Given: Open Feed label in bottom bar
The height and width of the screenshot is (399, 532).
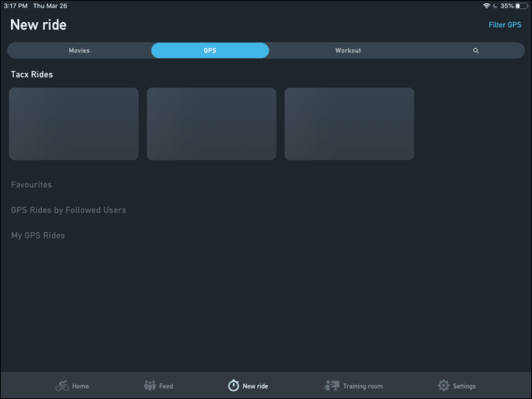Looking at the screenshot, I should point(166,386).
